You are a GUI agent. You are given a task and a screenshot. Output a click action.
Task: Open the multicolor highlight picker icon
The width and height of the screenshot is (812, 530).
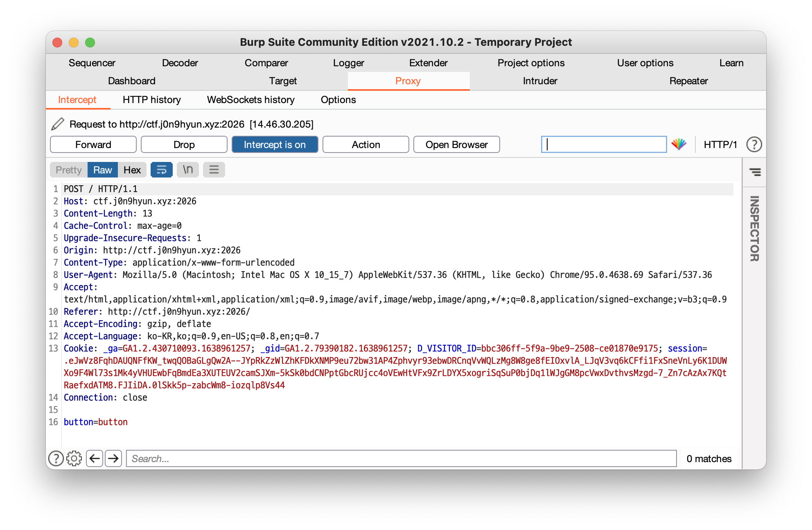679,144
